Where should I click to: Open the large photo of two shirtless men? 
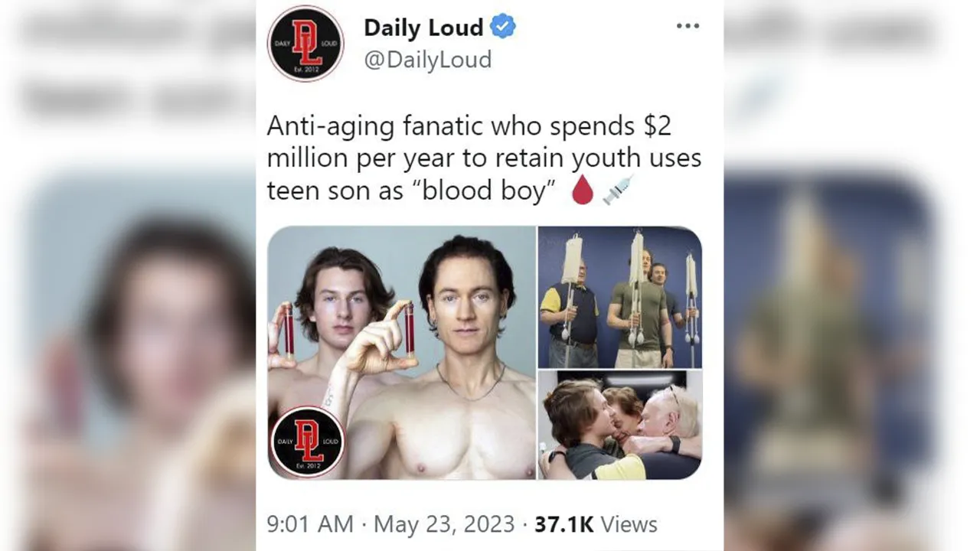[x=401, y=353]
